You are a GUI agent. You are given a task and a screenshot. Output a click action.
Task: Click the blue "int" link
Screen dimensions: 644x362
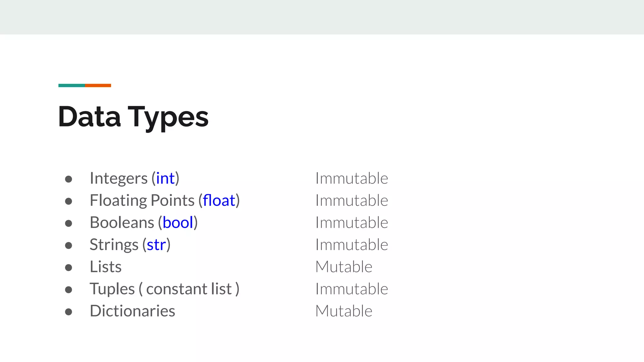click(165, 178)
